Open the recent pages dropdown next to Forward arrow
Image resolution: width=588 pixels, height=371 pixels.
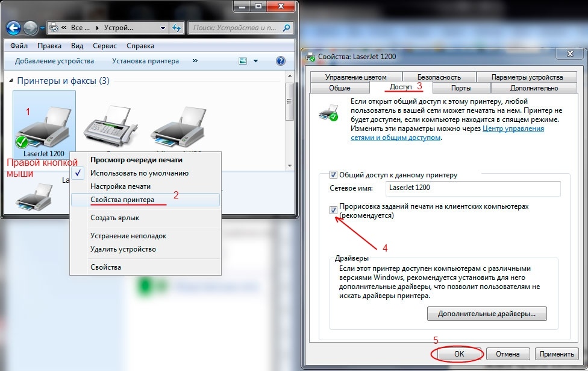click(42, 28)
